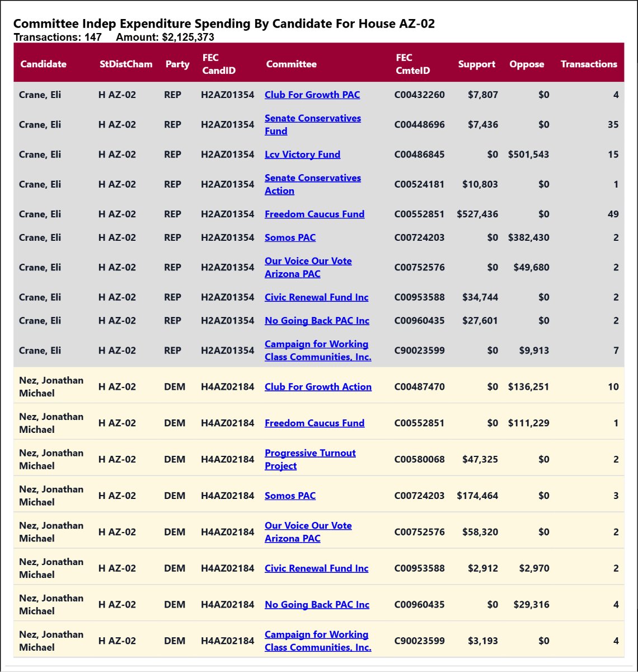Select committee ID C00448696
638x672 pixels.
[420, 124]
